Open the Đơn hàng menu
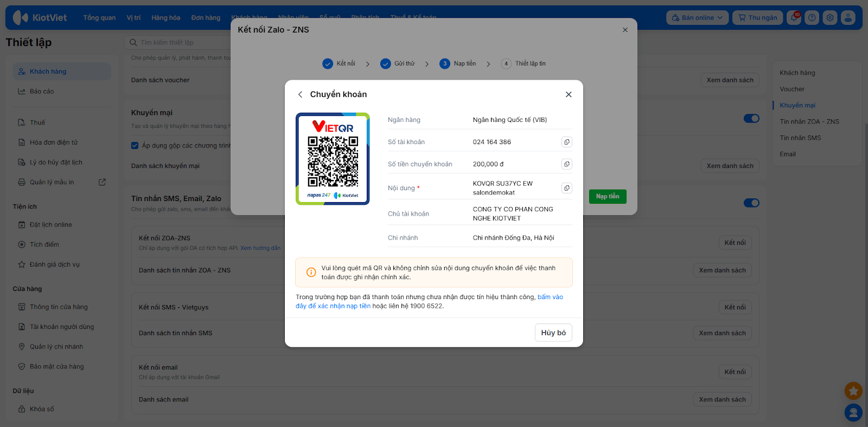868x427 pixels. [x=206, y=18]
